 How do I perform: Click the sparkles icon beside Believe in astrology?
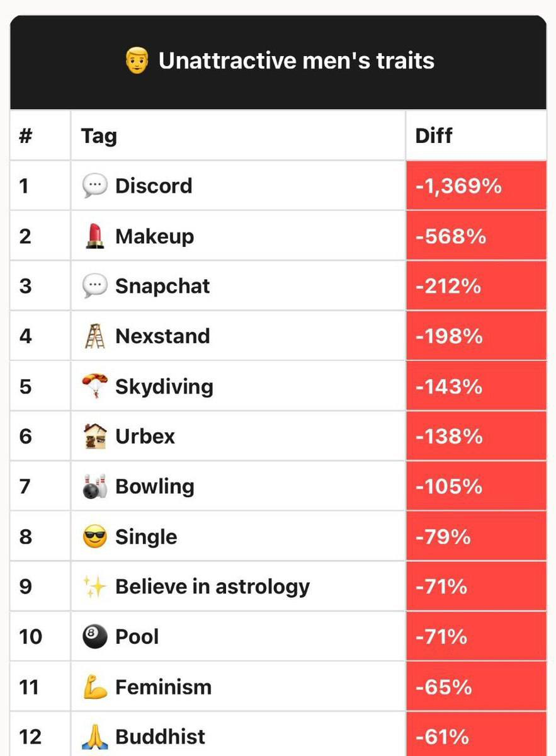pyautogui.click(x=95, y=587)
